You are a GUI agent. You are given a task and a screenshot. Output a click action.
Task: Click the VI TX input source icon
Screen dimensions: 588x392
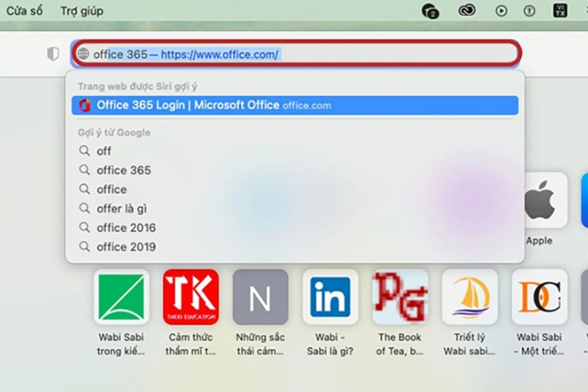(x=561, y=10)
